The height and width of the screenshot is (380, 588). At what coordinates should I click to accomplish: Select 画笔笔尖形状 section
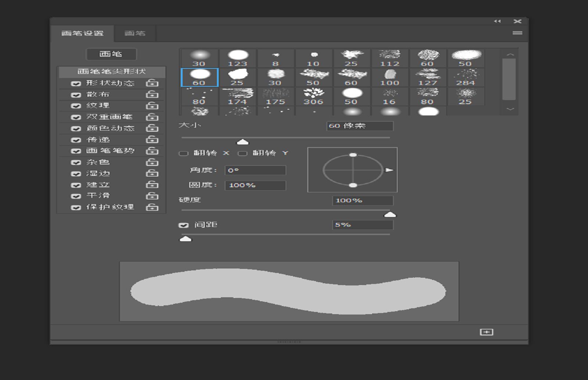click(x=112, y=72)
